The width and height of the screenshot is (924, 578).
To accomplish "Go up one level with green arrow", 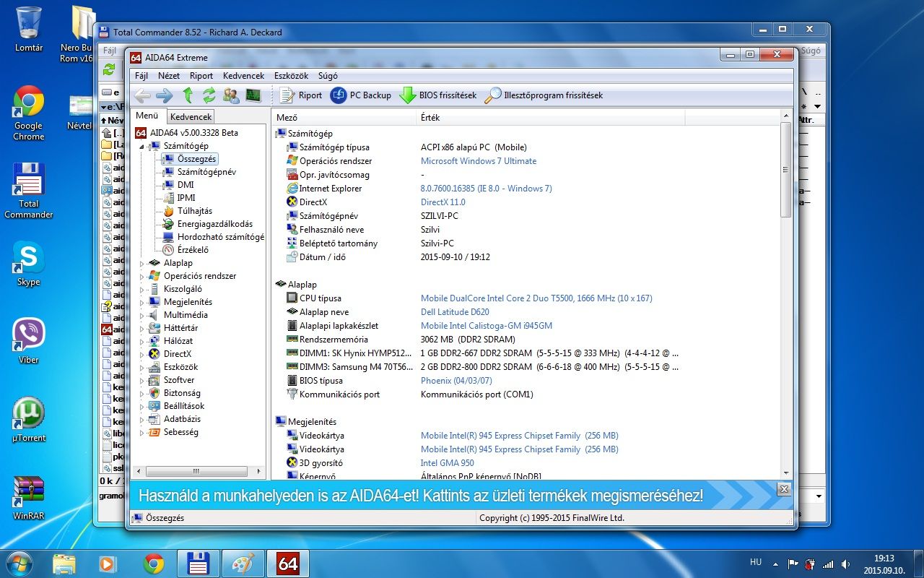I will (188, 95).
